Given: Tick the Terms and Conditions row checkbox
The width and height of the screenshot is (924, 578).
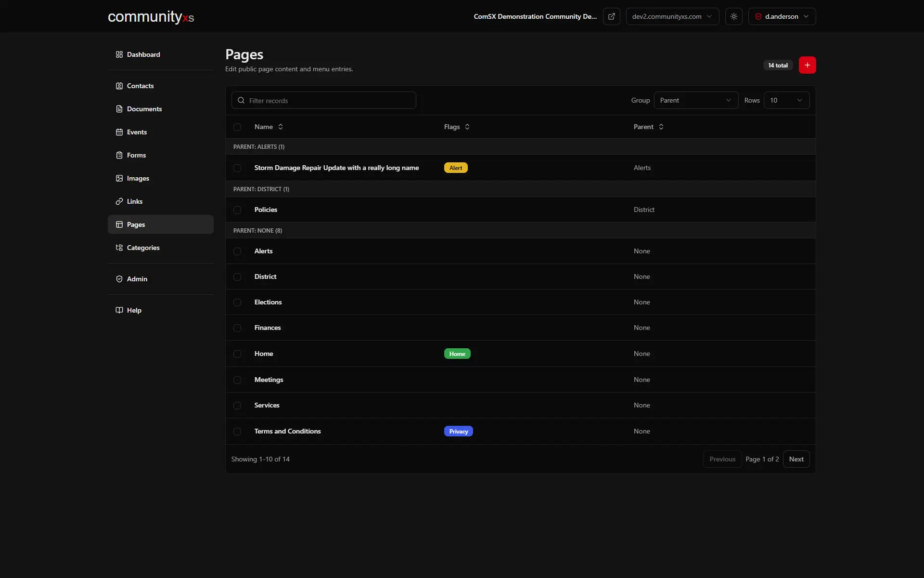Looking at the screenshot, I should (237, 432).
